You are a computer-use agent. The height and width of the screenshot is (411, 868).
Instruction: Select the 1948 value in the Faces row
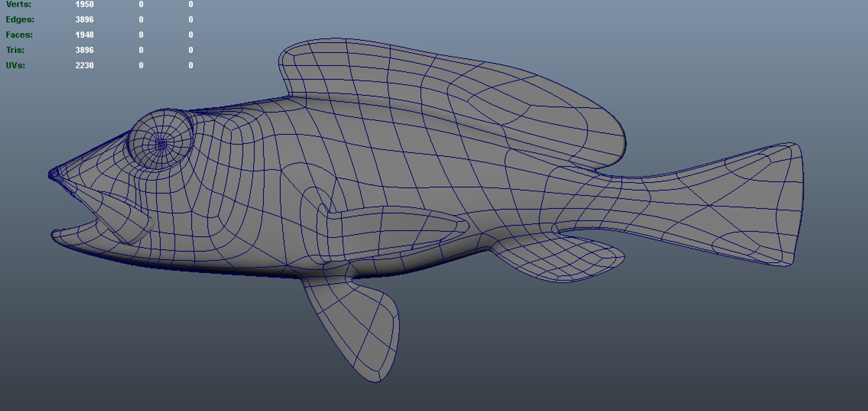85,35
